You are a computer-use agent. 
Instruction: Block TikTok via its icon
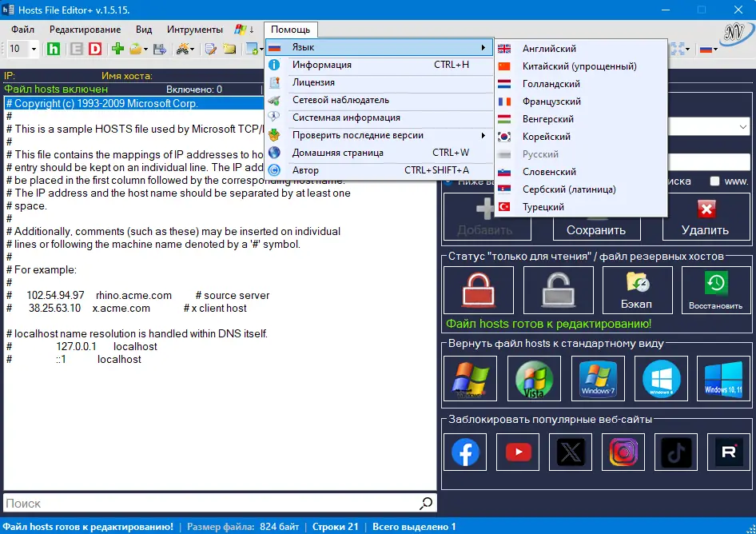(x=676, y=452)
